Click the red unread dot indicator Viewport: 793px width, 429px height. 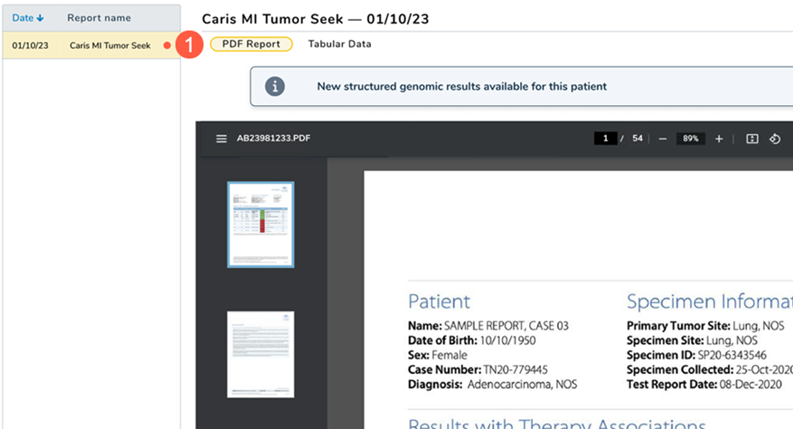tap(167, 45)
